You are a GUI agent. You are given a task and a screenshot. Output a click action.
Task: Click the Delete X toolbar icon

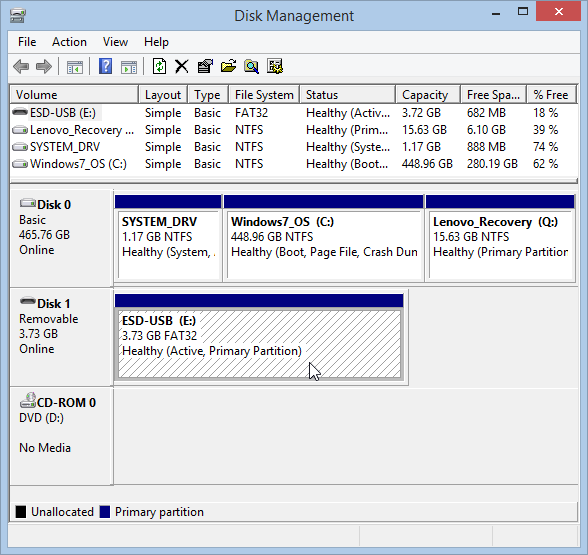click(x=182, y=67)
